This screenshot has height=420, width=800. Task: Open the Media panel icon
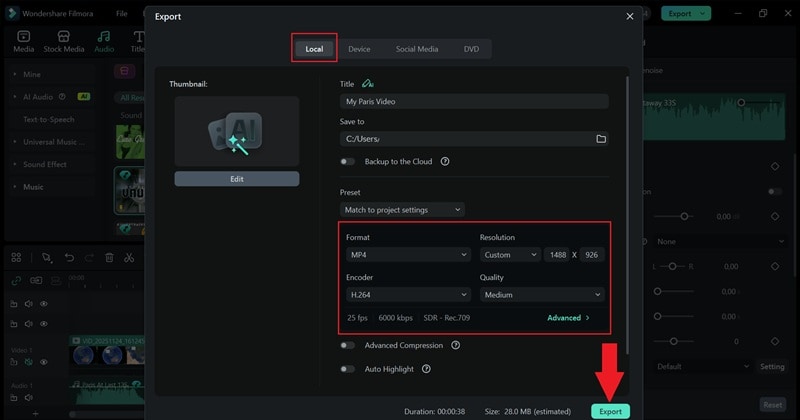coord(23,41)
